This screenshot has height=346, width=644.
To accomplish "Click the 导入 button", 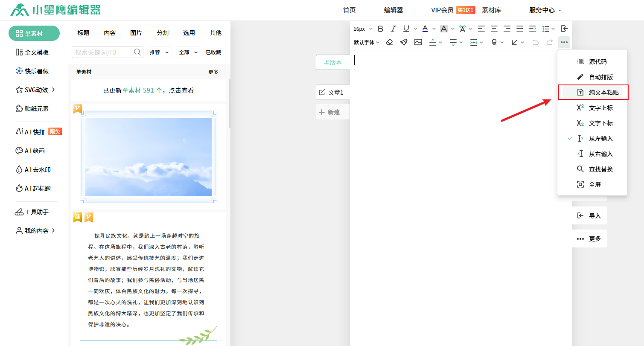I will tap(589, 216).
